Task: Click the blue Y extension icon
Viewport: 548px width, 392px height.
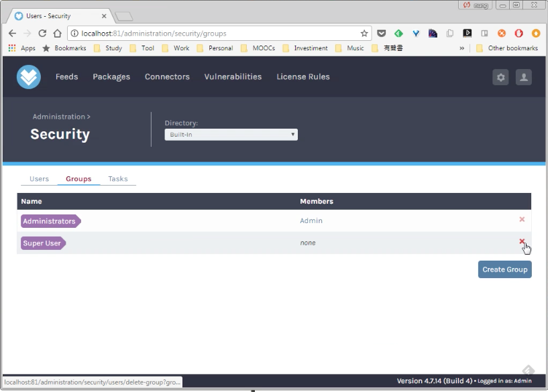Action: point(416,34)
